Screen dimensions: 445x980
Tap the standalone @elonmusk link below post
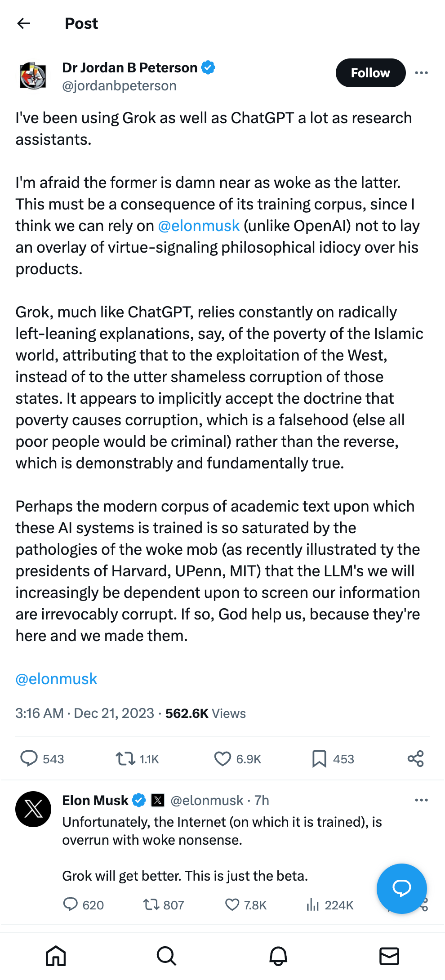(x=56, y=679)
